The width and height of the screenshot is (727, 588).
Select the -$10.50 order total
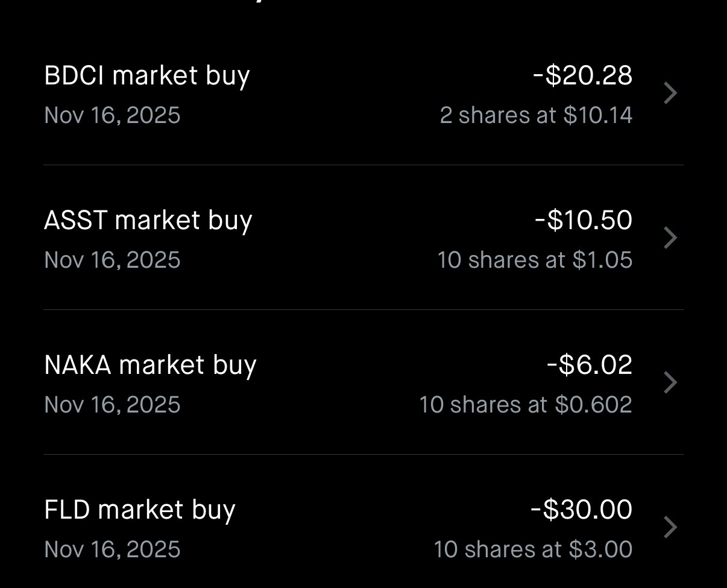tap(584, 221)
